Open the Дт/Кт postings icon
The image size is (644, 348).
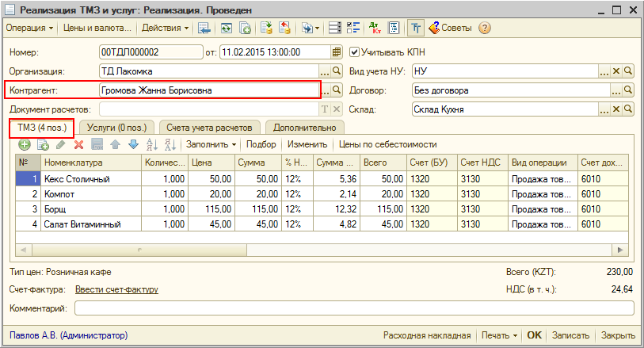pyautogui.click(x=376, y=29)
